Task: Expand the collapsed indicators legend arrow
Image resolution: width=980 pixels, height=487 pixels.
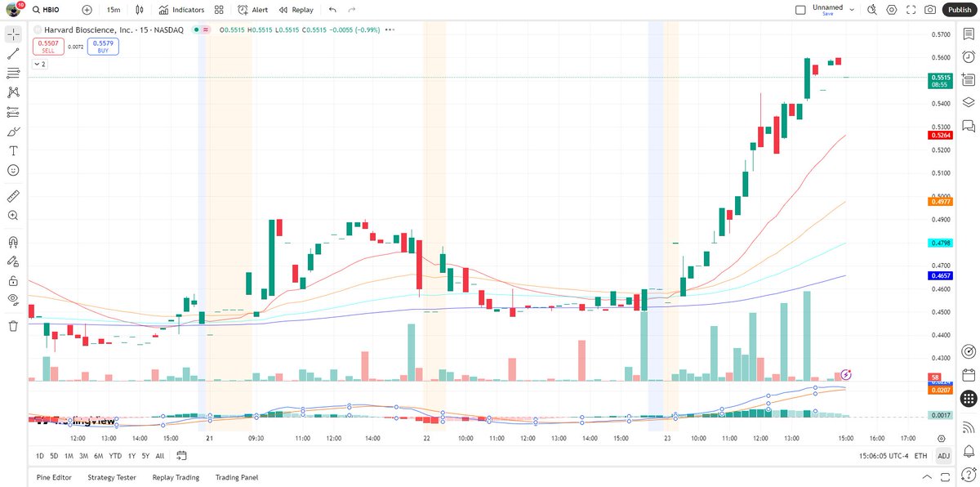Action: click(x=40, y=64)
